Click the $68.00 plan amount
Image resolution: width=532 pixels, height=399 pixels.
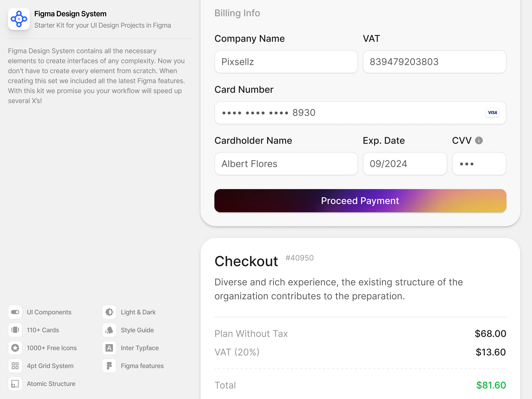(490, 334)
